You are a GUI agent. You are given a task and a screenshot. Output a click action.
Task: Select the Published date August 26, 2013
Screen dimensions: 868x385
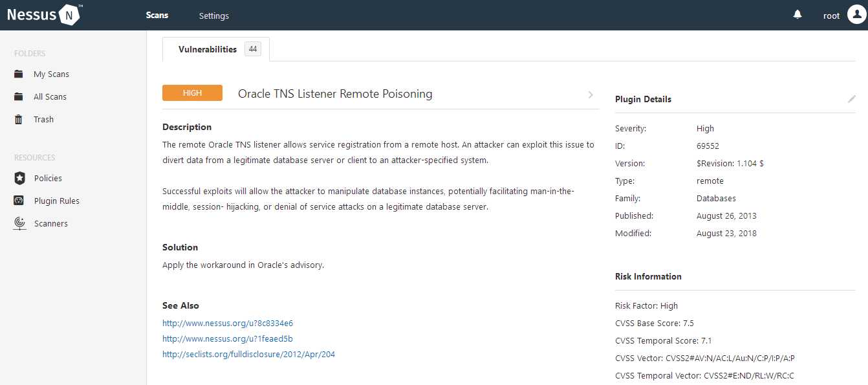726,216
